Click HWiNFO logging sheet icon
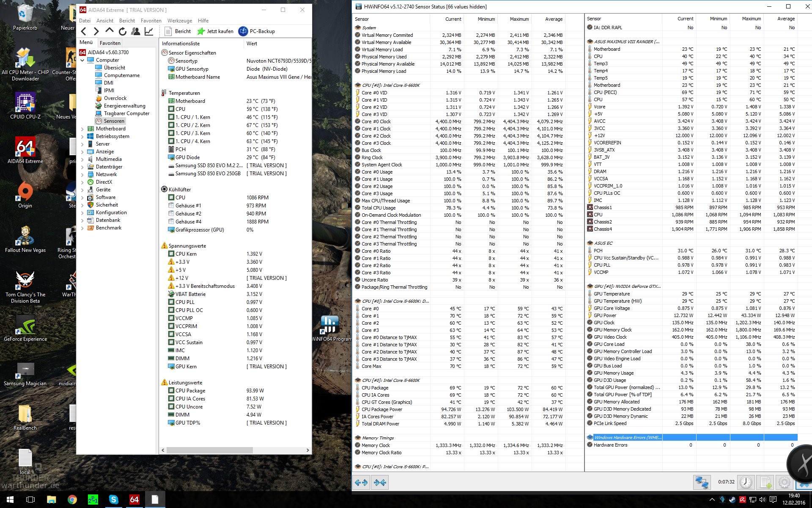The image size is (812, 508). 765,482
